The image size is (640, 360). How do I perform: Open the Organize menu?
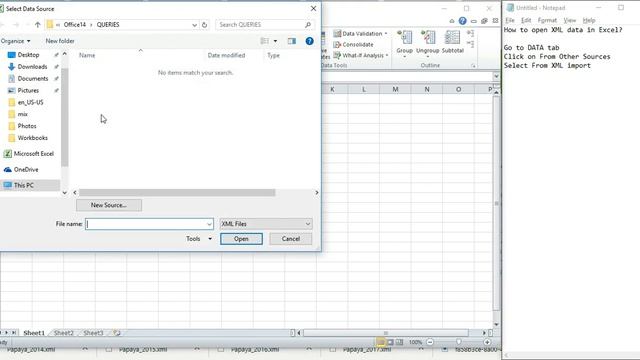pyautogui.click(x=15, y=41)
